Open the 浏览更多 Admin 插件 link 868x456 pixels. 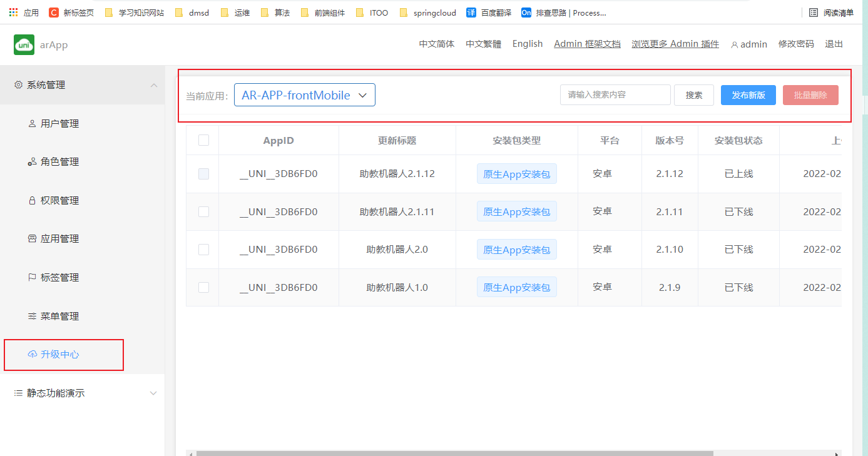(x=676, y=44)
